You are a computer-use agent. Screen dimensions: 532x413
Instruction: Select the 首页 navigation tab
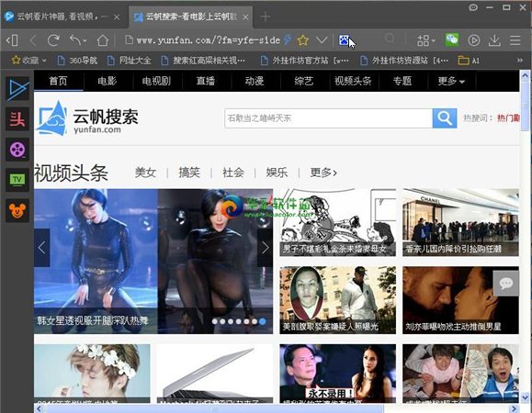click(x=59, y=81)
